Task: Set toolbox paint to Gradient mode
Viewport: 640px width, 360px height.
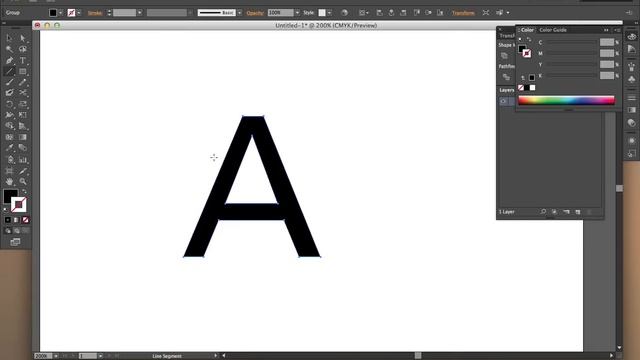Action: pos(16,220)
